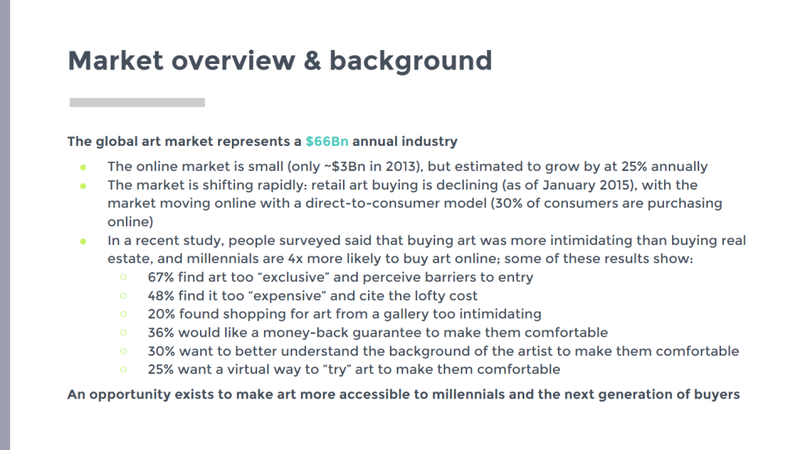
Task: Click hollow bullet beside 48% expensive line
Action: point(123,295)
